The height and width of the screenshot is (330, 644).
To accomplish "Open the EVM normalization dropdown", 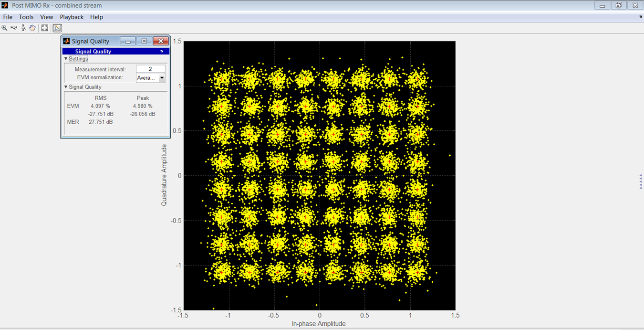I will 163,77.
